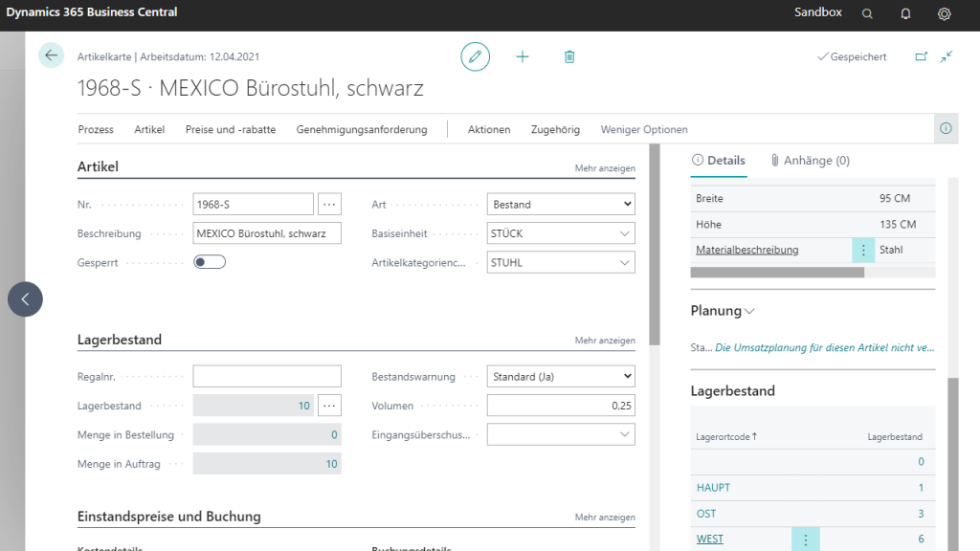980x551 pixels.
Task: Click Mehr anzeigen in Lagerbestand section
Action: [x=605, y=341]
